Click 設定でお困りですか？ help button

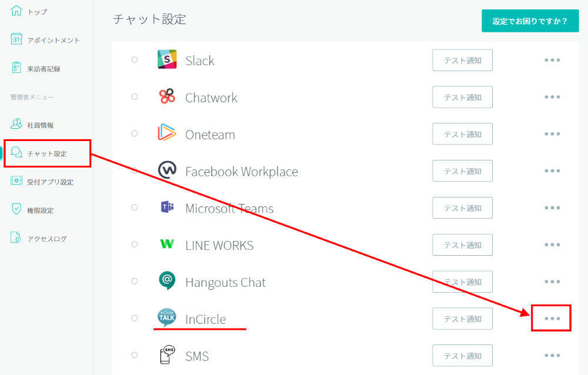tap(530, 21)
